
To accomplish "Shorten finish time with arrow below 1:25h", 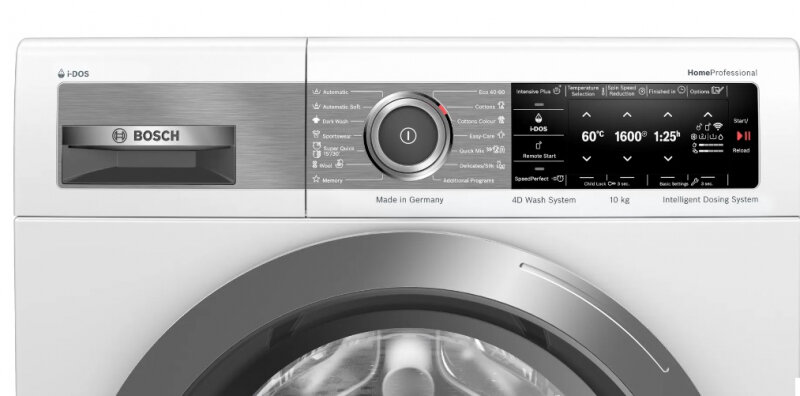I will click(668, 159).
